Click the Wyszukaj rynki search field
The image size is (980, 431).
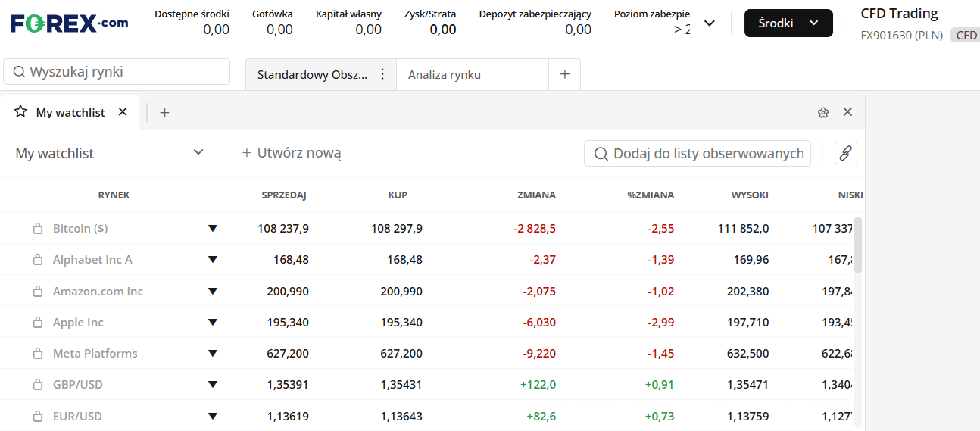pos(117,72)
